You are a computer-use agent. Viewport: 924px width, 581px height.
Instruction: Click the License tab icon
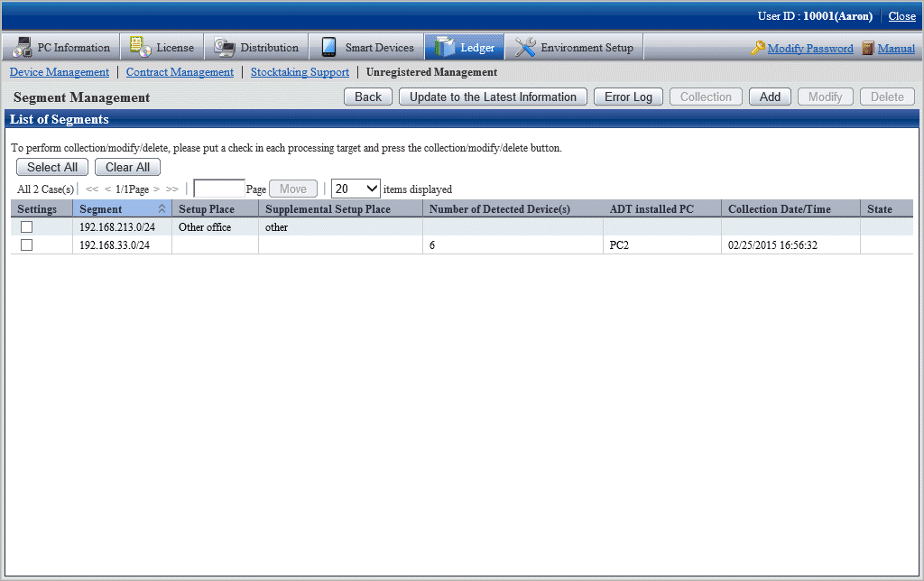pos(141,48)
